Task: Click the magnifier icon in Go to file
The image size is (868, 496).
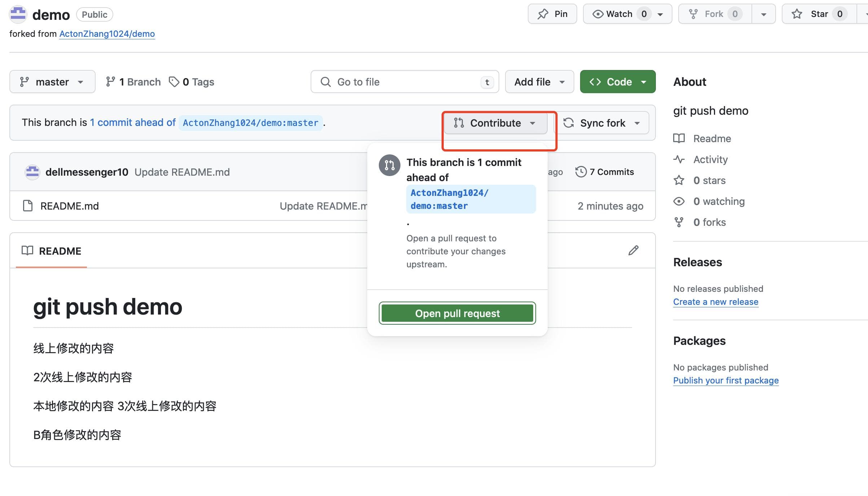Action: coord(325,82)
